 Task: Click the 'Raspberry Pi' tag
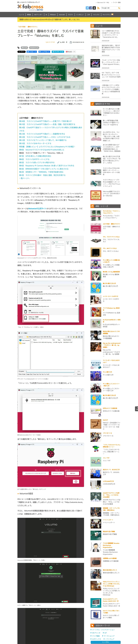click(x=34, y=48)
